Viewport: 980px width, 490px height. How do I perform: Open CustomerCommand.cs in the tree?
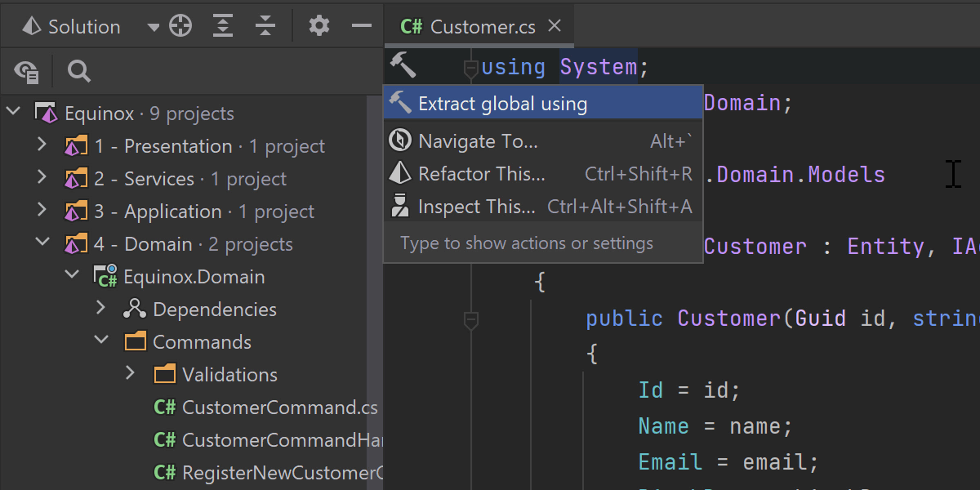pos(279,408)
